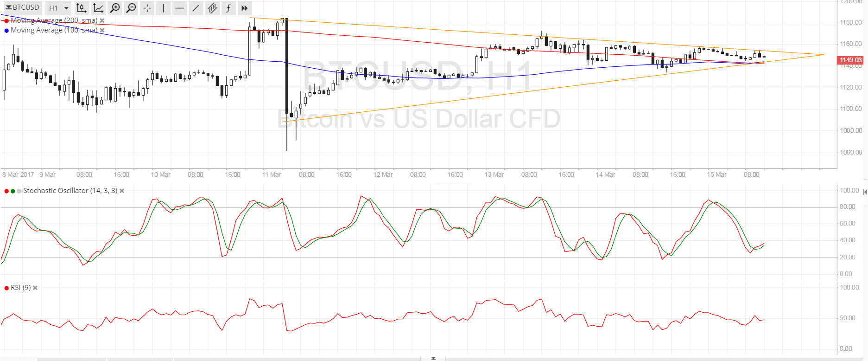Click the fast-forward scroll to latest icon
Image resolution: width=868 pixels, height=361 pixels.
tap(245, 8)
